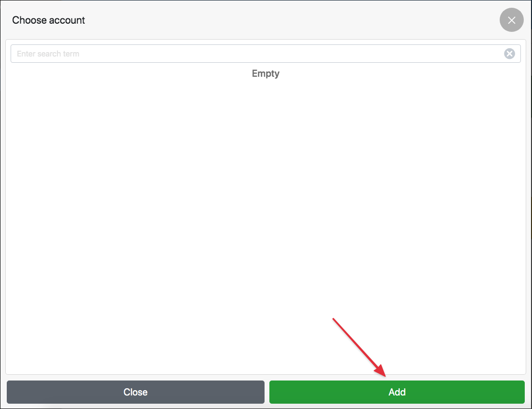
Task: Click the "Add" label on the green button
Action: tap(397, 392)
